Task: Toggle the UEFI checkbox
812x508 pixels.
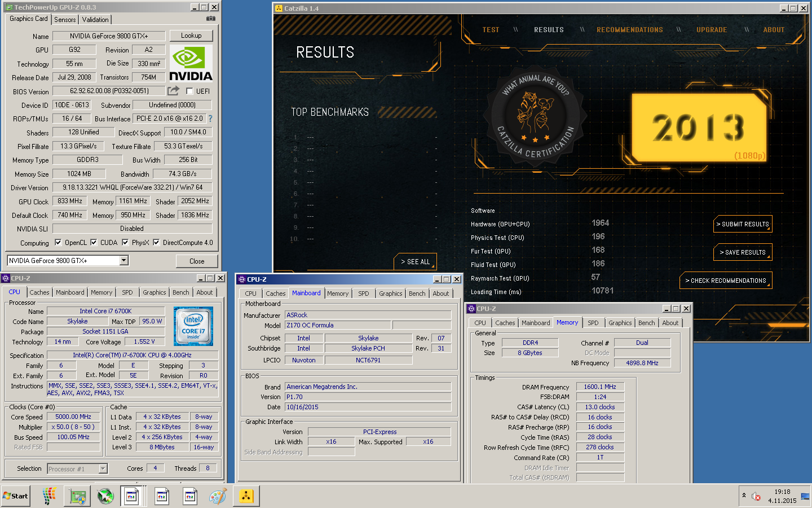Action: (189, 91)
